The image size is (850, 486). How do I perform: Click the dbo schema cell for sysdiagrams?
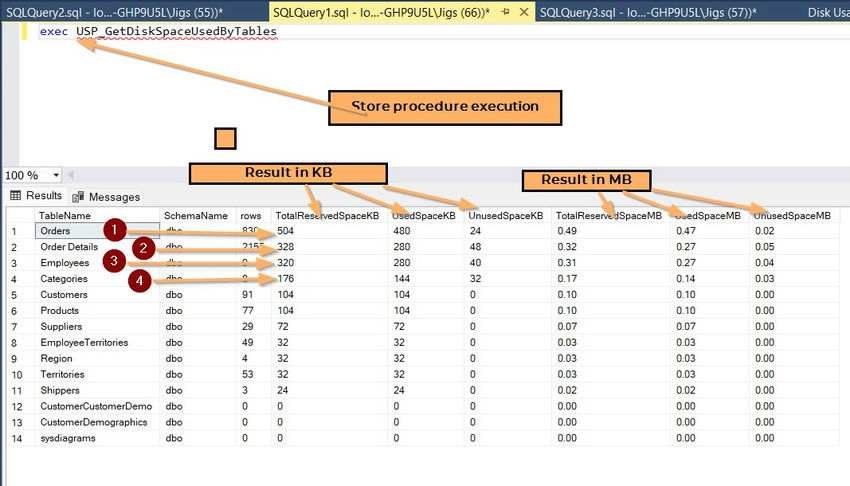tap(198, 438)
